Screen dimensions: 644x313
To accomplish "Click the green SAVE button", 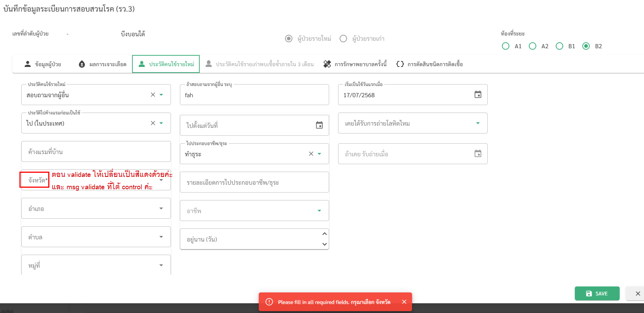I will click(x=597, y=294).
